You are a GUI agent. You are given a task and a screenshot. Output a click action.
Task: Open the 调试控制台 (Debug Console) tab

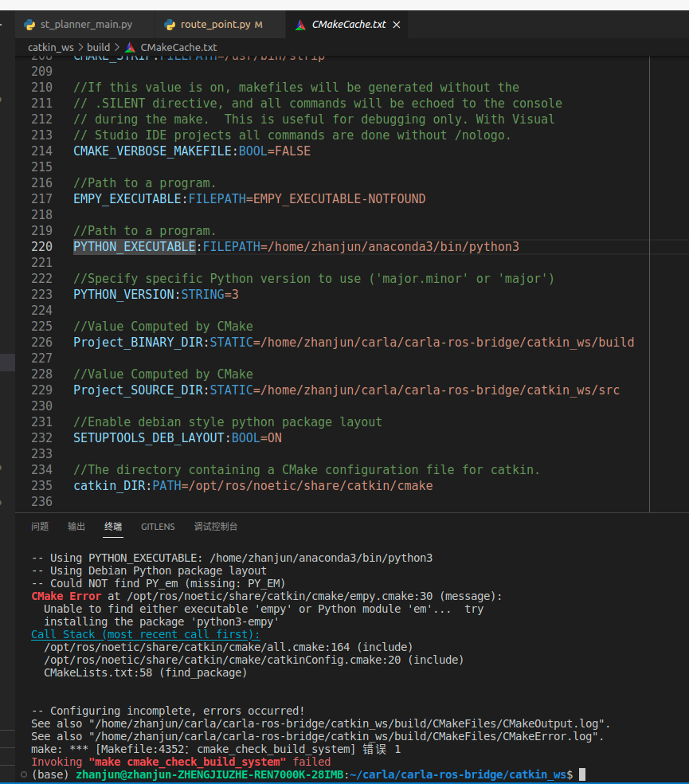click(216, 527)
